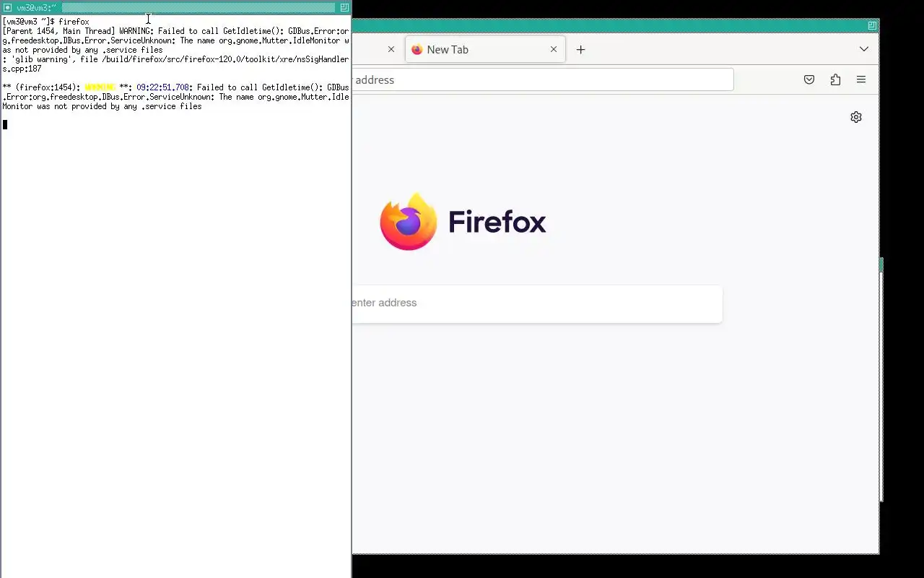Image resolution: width=924 pixels, height=578 pixels.
Task: Open the Extensions puzzle-piece icon
Action: tap(835, 79)
